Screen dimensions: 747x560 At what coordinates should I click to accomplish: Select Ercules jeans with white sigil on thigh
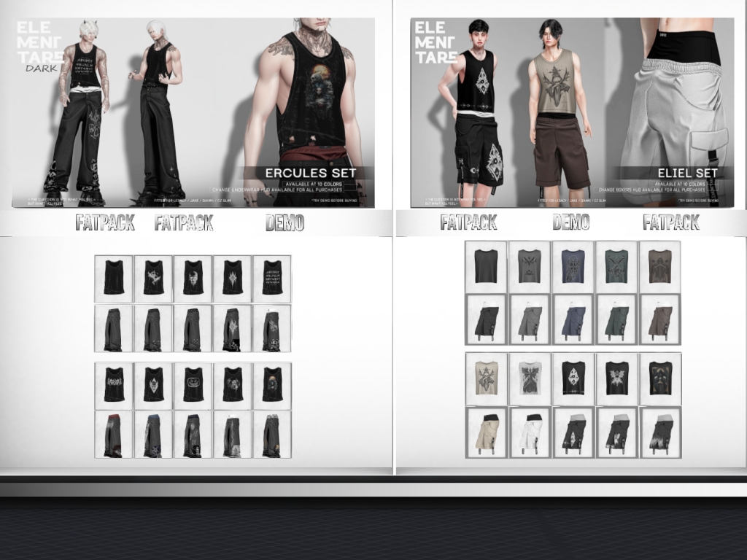coord(233,328)
